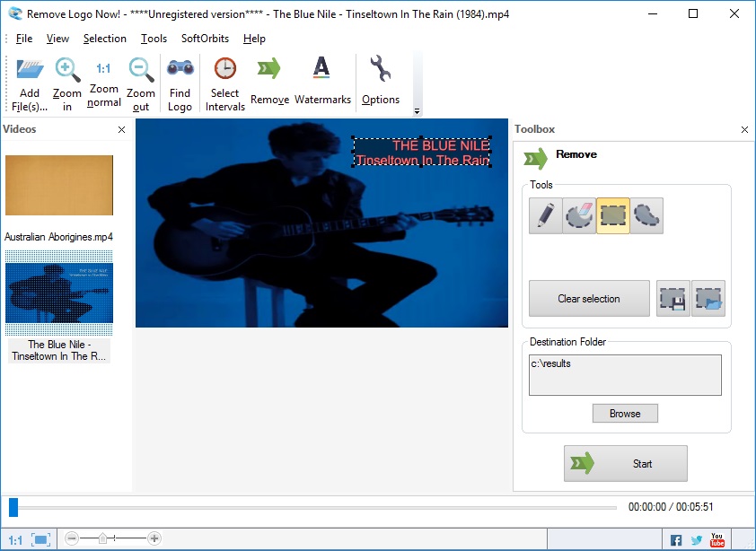Close the Videos panel
This screenshot has height=551, width=756.
pos(121,130)
